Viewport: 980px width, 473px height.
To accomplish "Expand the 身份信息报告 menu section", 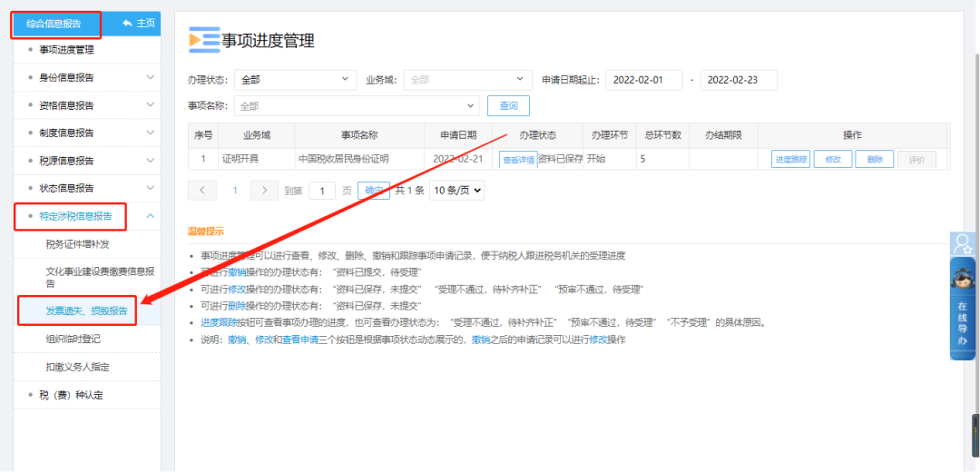I will [x=151, y=78].
